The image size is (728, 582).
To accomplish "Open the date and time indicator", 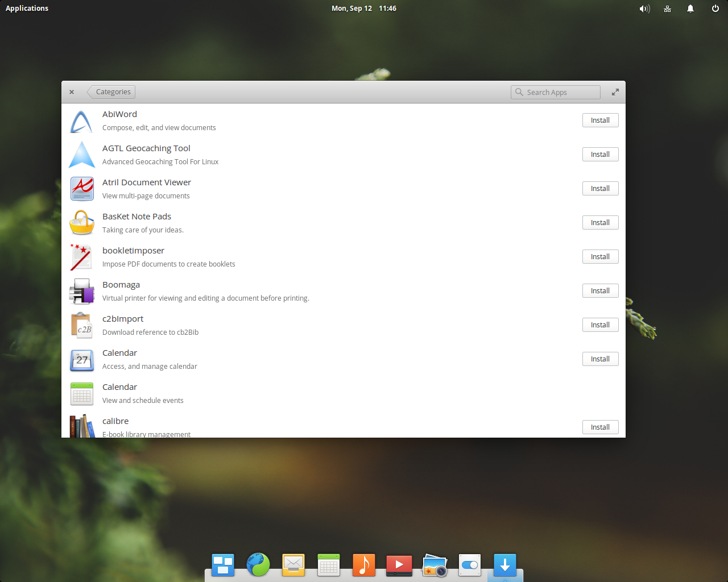I will 364,9.
